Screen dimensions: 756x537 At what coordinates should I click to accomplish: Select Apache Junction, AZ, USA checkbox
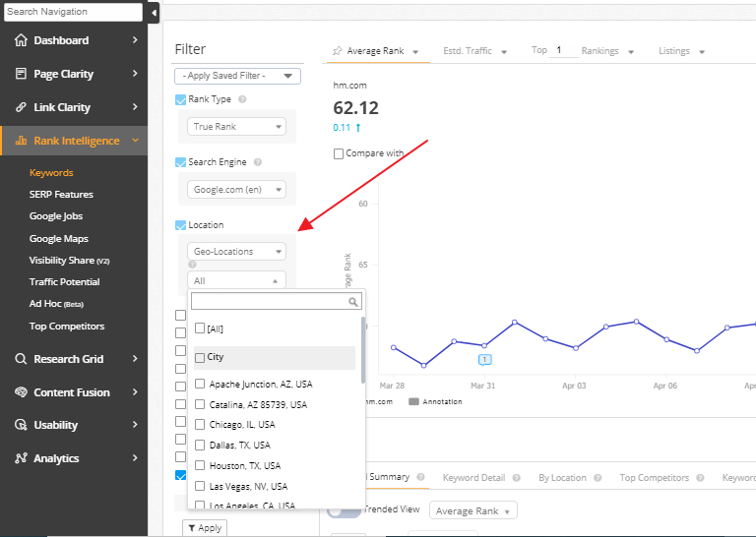pyautogui.click(x=200, y=384)
